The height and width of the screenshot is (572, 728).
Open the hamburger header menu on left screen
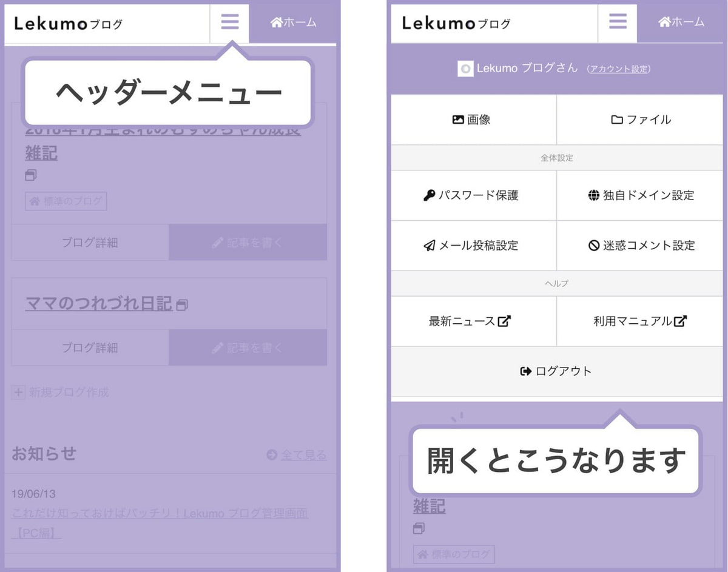pos(229,23)
